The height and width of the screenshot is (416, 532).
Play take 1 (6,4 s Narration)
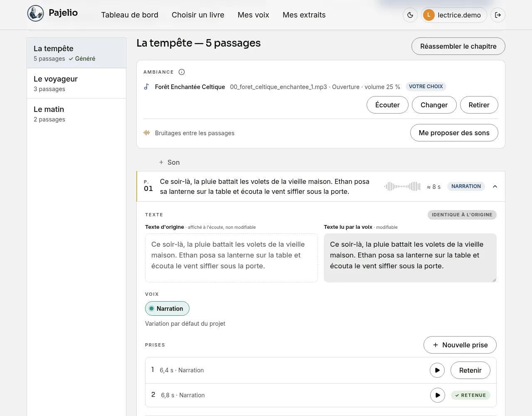click(x=437, y=370)
